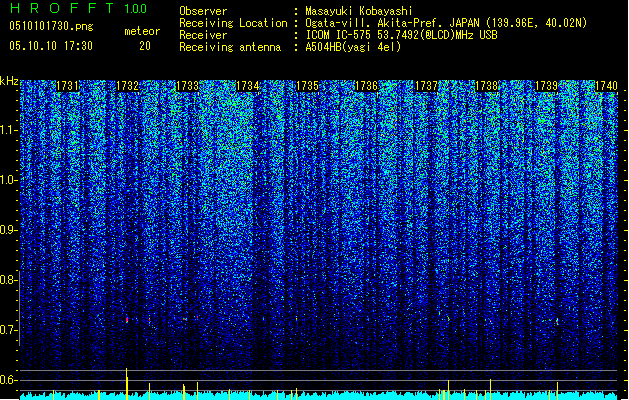Click the meteor echo just before 1739
629x400 pixels.
pos(557,321)
